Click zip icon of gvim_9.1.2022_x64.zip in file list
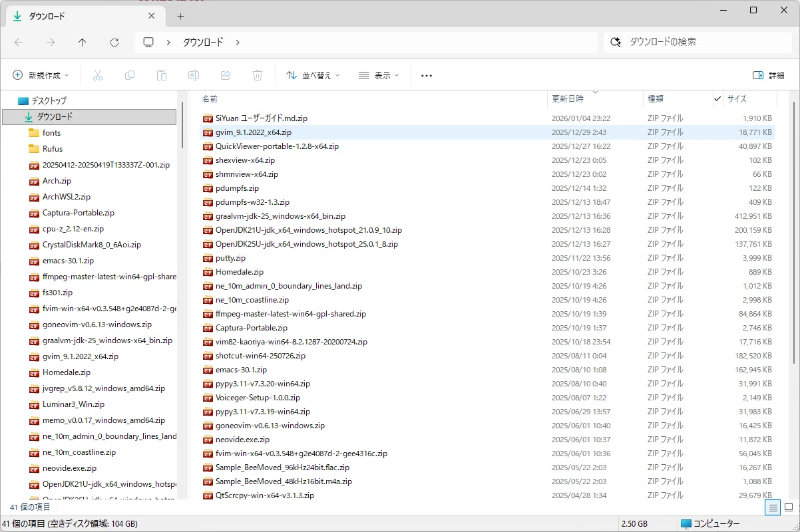Viewport: 800px width, 532px height. point(208,132)
